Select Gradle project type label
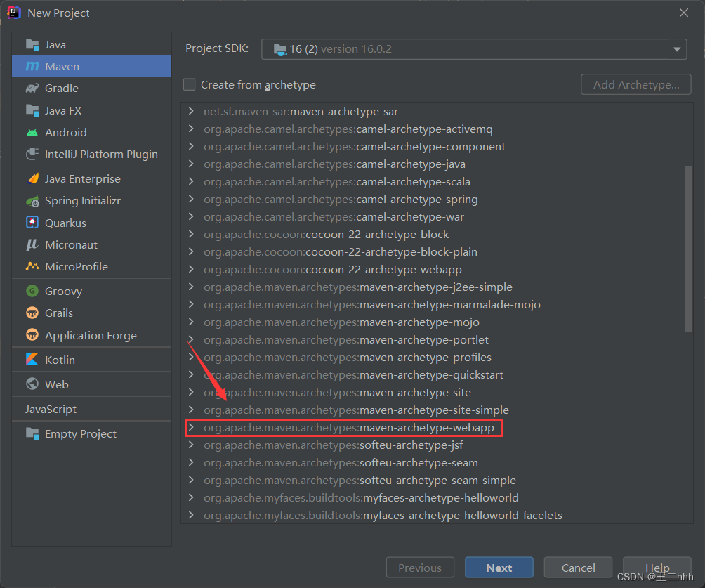 point(62,89)
